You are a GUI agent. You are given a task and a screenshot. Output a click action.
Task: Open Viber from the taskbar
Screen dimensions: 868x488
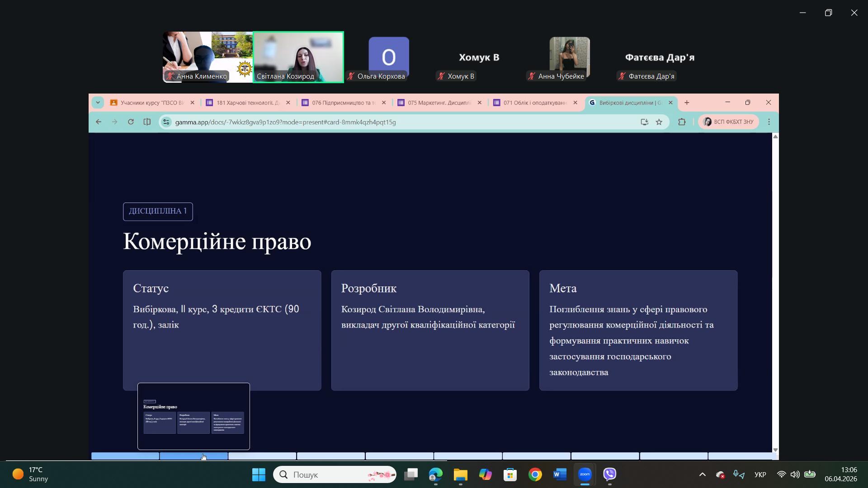pyautogui.click(x=610, y=474)
